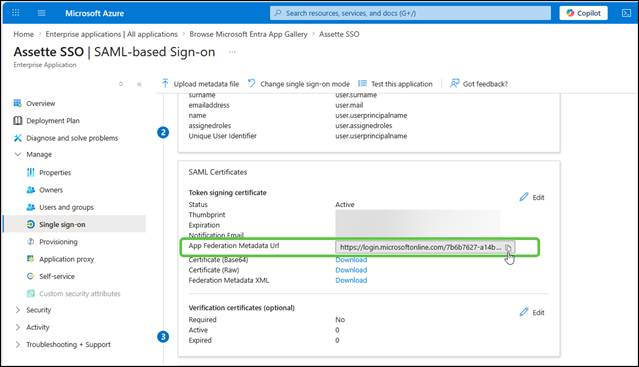Click the Diagnose wrench icon
The height and width of the screenshot is (367, 639).
[x=18, y=138]
